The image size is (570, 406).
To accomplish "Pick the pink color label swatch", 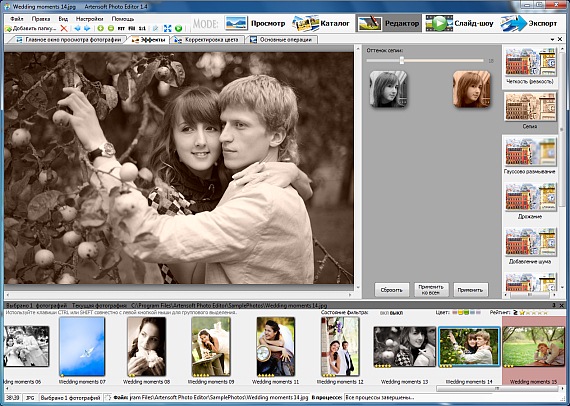I will coord(454,312).
